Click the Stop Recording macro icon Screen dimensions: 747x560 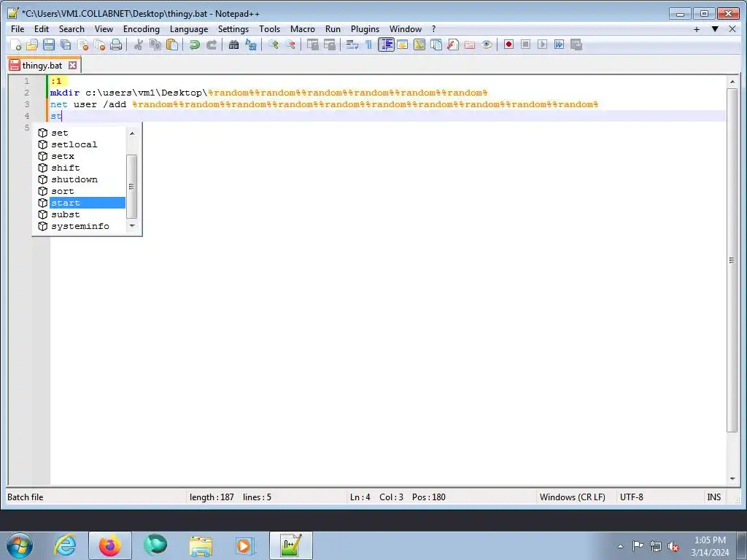click(525, 44)
